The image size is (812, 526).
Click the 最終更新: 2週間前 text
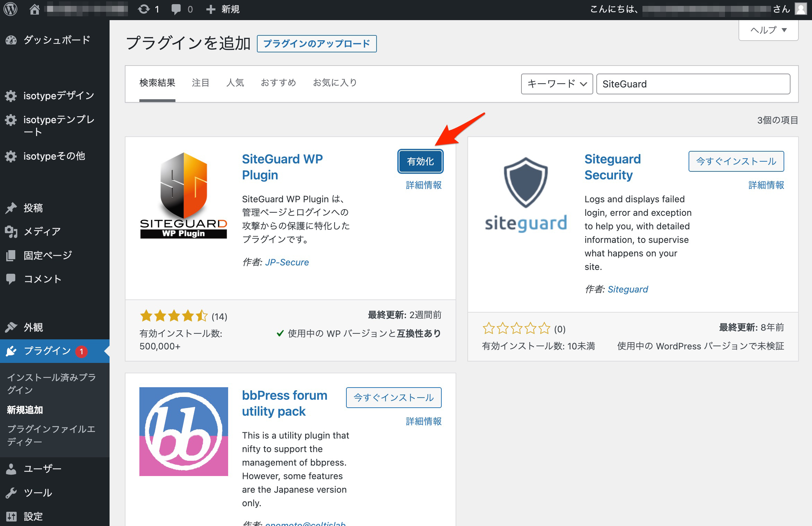pyautogui.click(x=405, y=315)
